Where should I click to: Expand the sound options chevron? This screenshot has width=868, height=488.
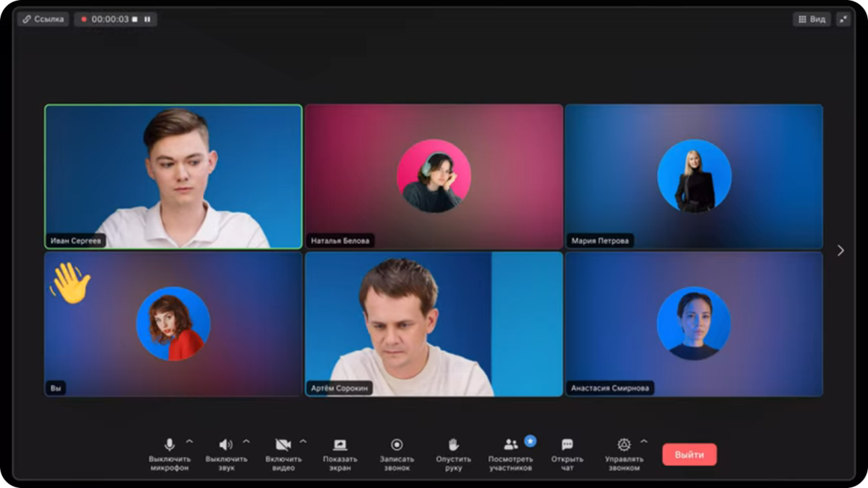tap(246, 441)
